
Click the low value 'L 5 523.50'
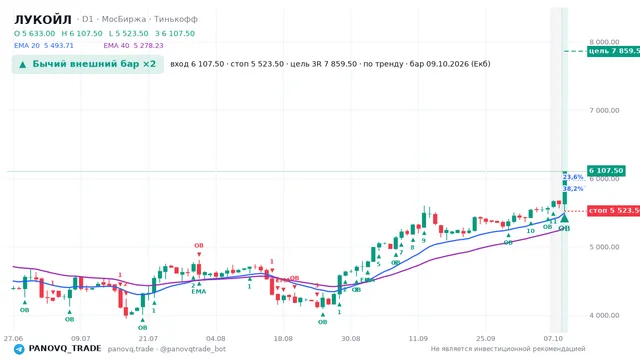tap(129, 33)
